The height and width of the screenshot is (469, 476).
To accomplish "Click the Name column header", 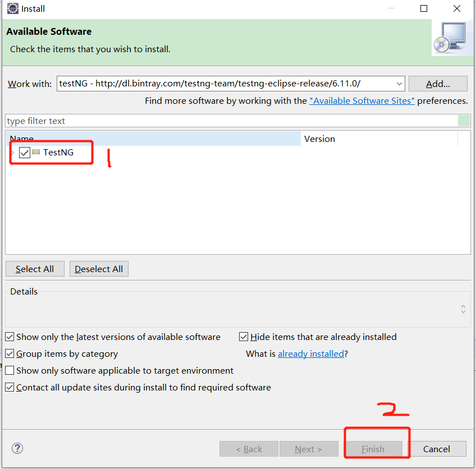I will pos(153,139).
